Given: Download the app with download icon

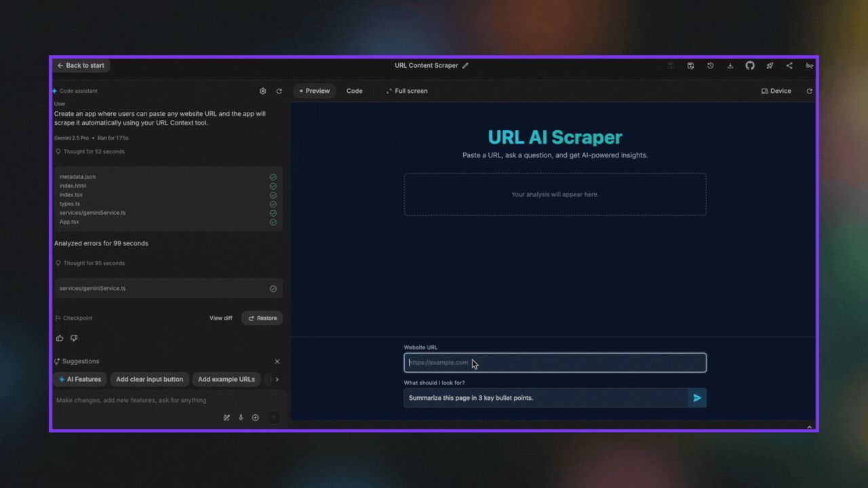Looking at the screenshot, I should (730, 66).
